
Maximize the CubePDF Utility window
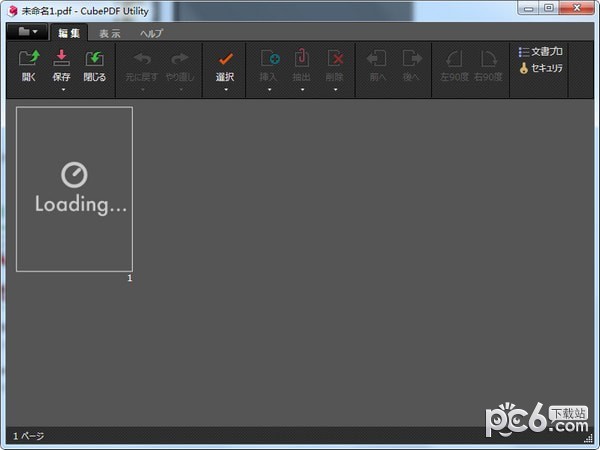(549, 8)
